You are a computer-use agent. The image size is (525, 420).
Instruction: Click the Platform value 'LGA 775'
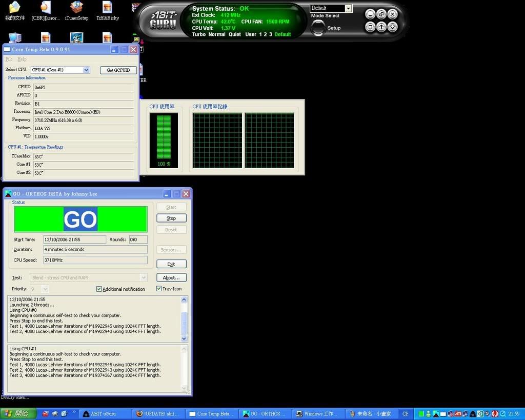click(84, 128)
